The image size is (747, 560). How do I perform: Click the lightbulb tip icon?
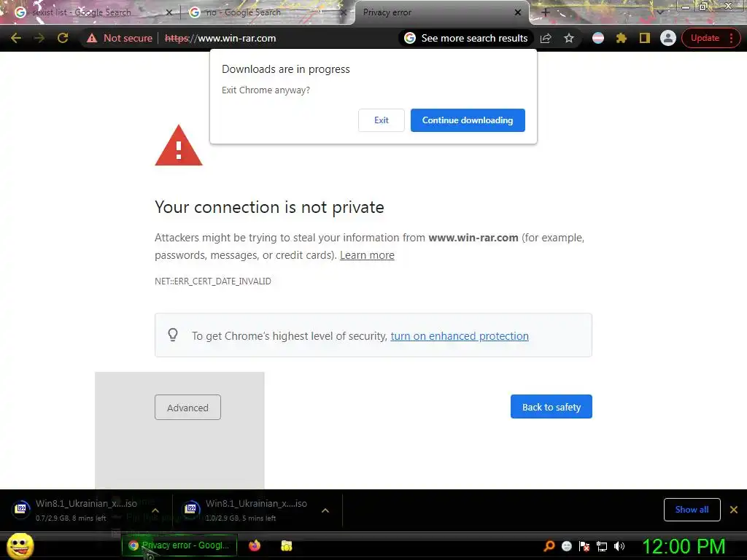173,335
